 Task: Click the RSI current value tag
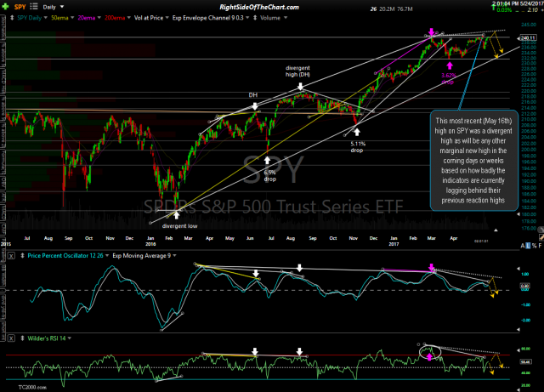point(525,362)
